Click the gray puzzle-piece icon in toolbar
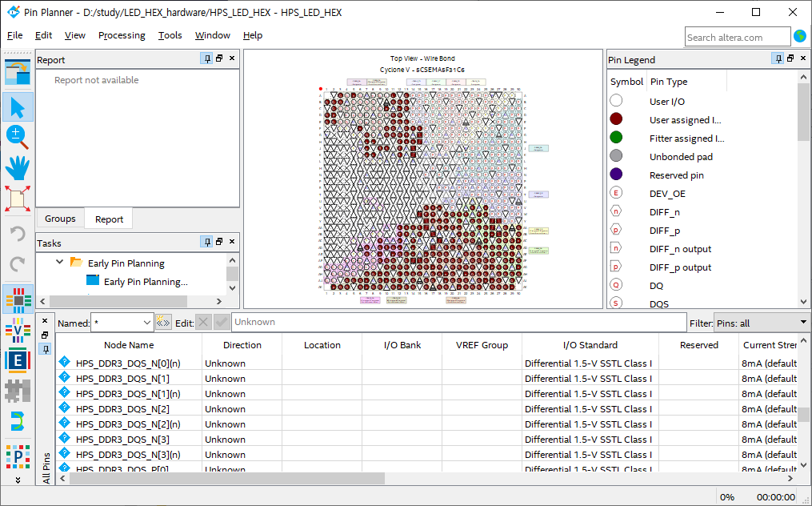This screenshot has width=812, height=506. (18, 391)
